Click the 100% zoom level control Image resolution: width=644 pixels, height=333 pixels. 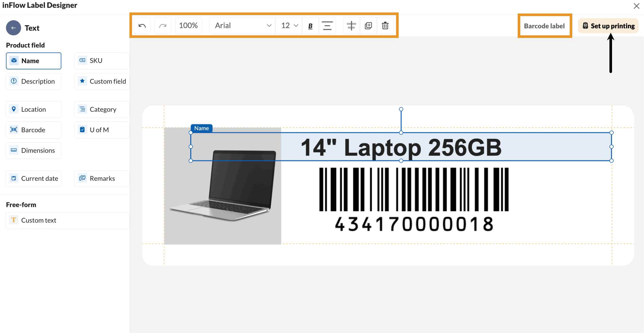(188, 26)
